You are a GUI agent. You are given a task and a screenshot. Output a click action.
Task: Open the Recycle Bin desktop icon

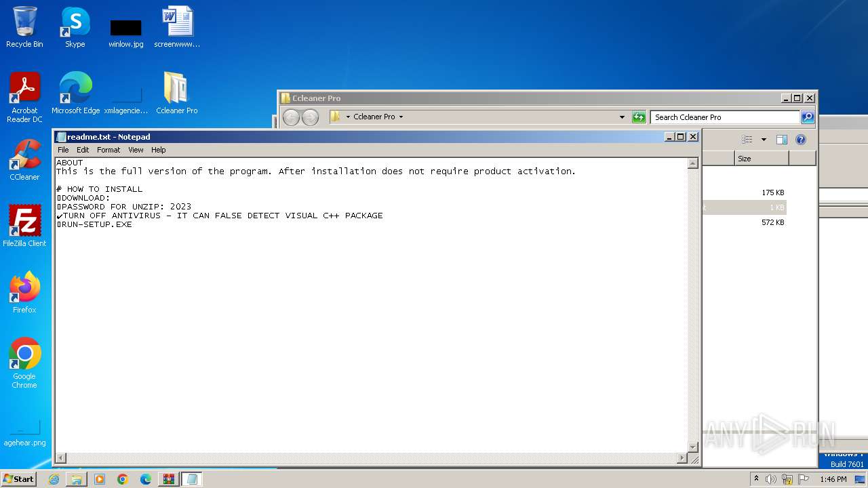(x=24, y=27)
